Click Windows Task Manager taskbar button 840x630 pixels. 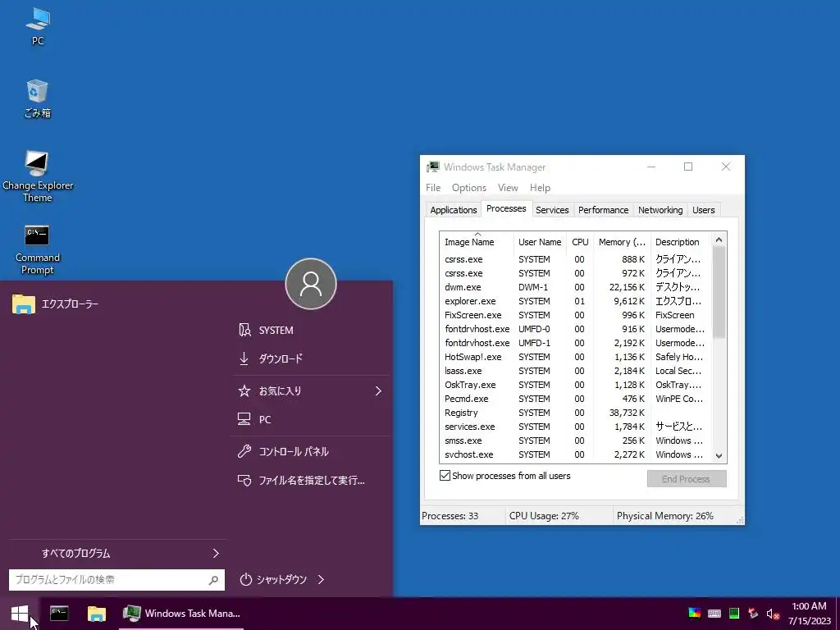[x=182, y=613]
